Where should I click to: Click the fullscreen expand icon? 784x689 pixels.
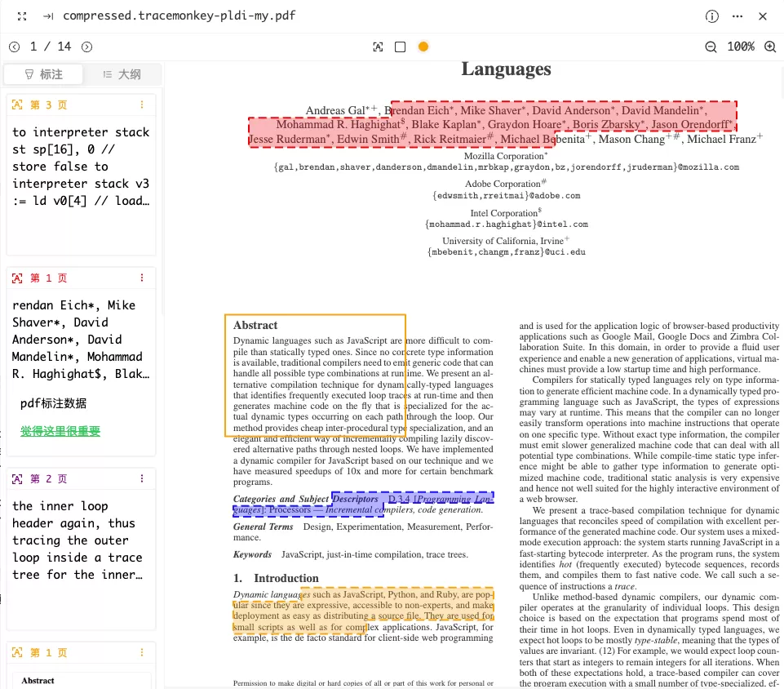point(22,16)
